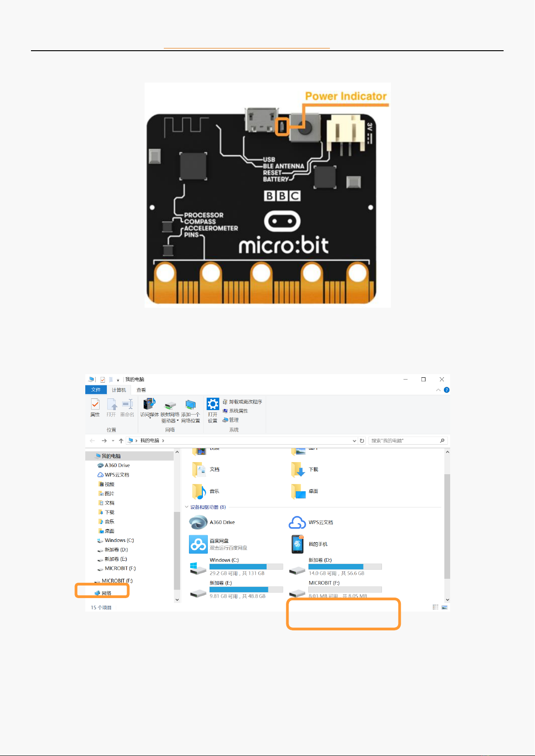The width and height of the screenshot is (535, 756).
Task: Click the refresh icon beside address bar
Action: pos(362,441)
